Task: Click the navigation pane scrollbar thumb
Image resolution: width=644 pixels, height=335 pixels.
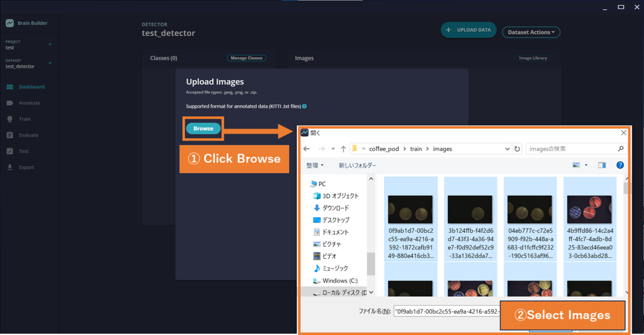Action: [x=371, y=264]
